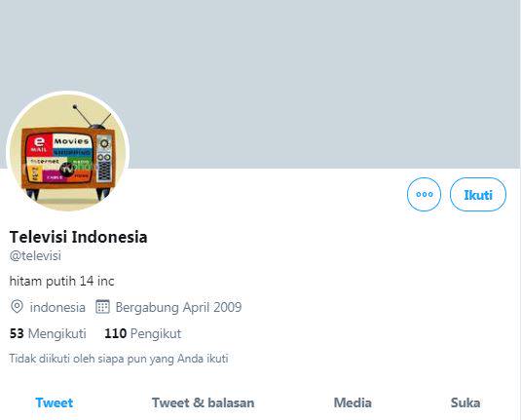Click the indonesia location text
Image resolution: width=521 pixels, height=420 pixels.
[x=57, y=307]
